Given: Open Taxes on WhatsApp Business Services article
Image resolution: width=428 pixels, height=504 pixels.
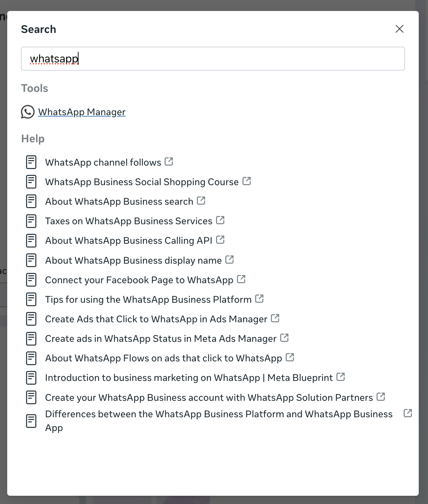Looking at the screenshot, I should pyautogui.click(x=129, y=221).
